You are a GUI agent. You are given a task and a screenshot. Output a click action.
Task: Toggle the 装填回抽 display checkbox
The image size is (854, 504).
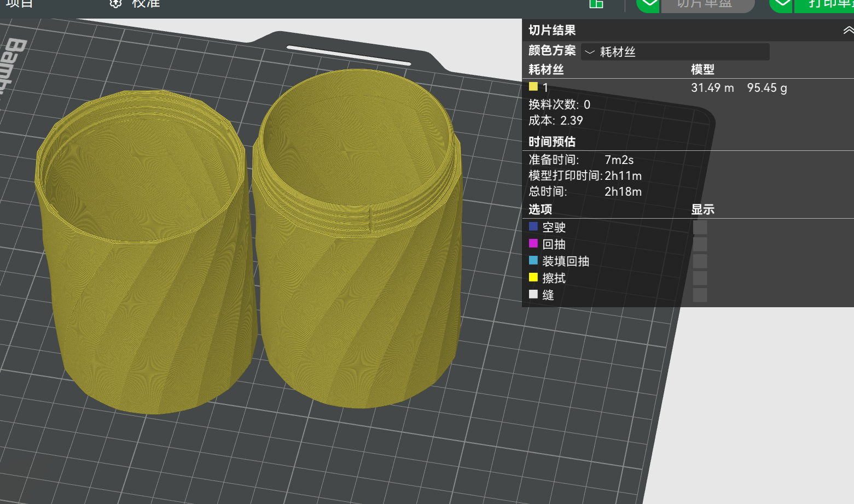[x=700, y=261]
